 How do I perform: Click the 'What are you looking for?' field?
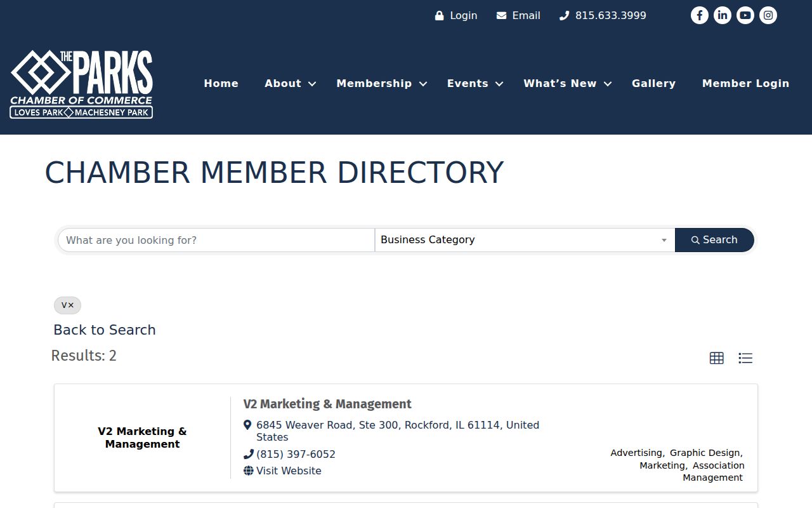tap(216, 240)
